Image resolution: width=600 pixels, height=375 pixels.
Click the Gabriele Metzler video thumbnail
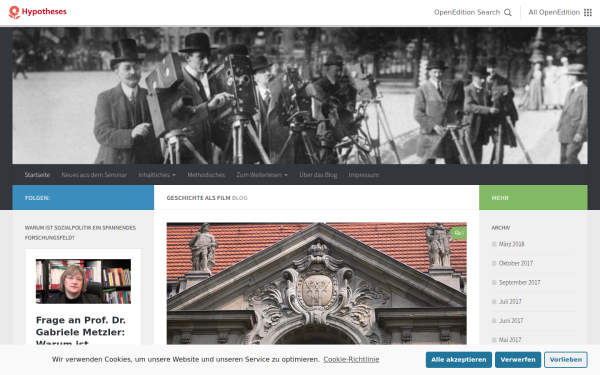83,281
